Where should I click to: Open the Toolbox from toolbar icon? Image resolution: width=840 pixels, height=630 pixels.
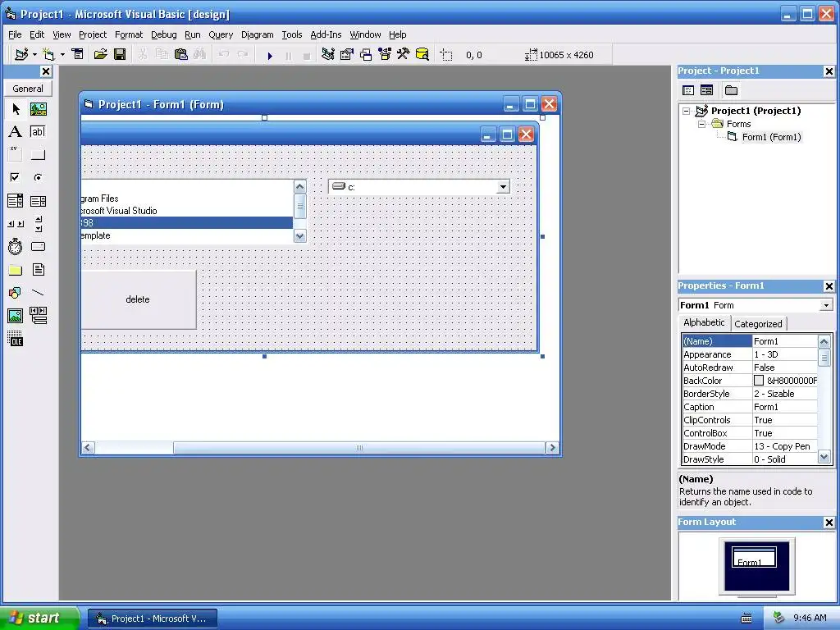coord(404,55)
